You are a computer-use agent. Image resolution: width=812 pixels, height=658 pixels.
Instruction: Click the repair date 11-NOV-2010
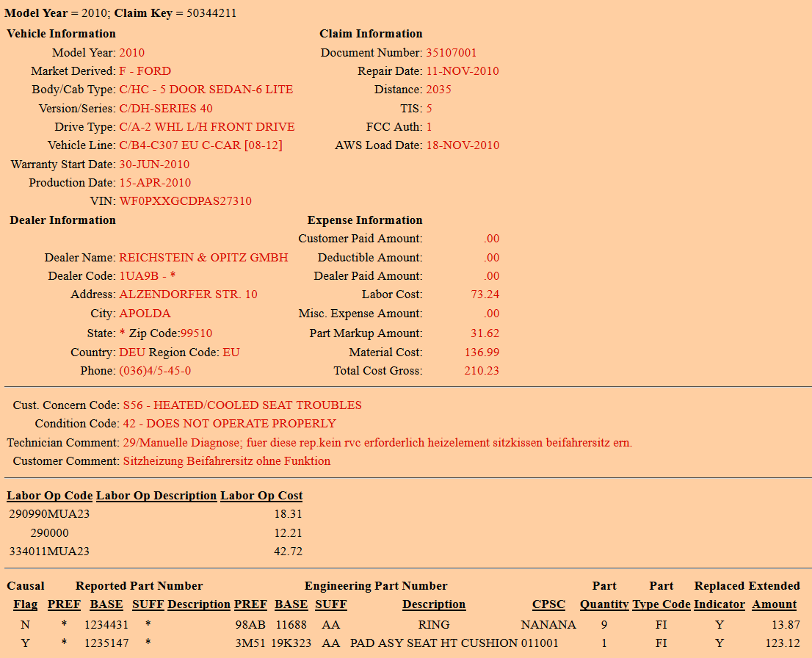click(462, 71)
